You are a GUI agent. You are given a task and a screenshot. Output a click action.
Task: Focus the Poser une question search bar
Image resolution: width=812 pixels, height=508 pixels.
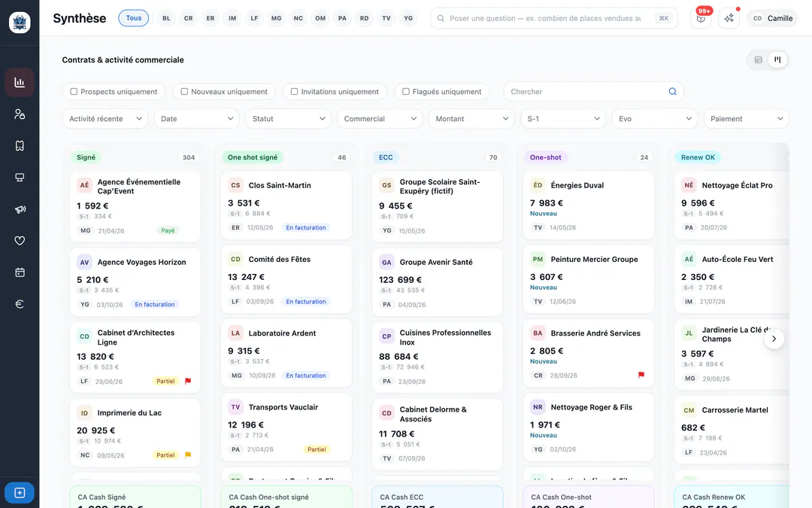pos(554,18)
